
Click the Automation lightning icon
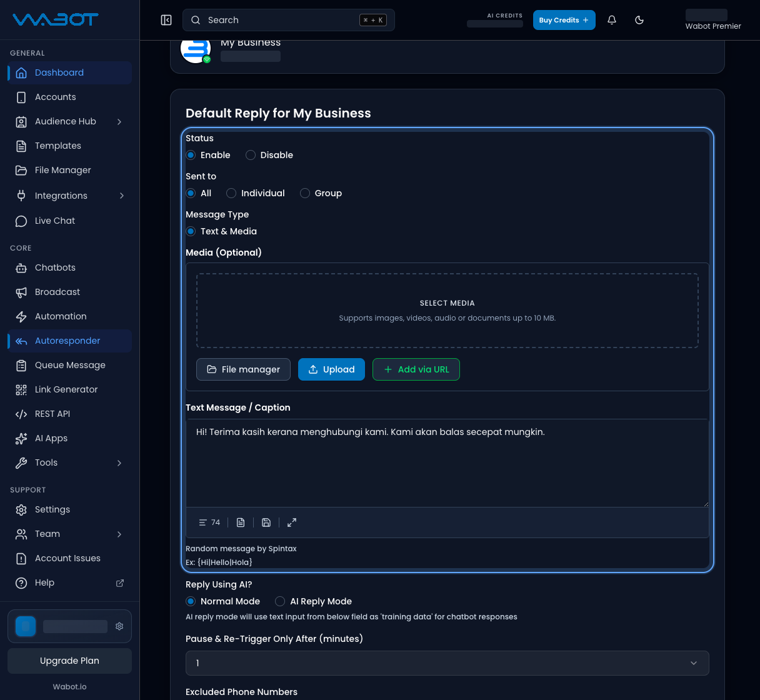pyautogui.click(x=21, y=317)
